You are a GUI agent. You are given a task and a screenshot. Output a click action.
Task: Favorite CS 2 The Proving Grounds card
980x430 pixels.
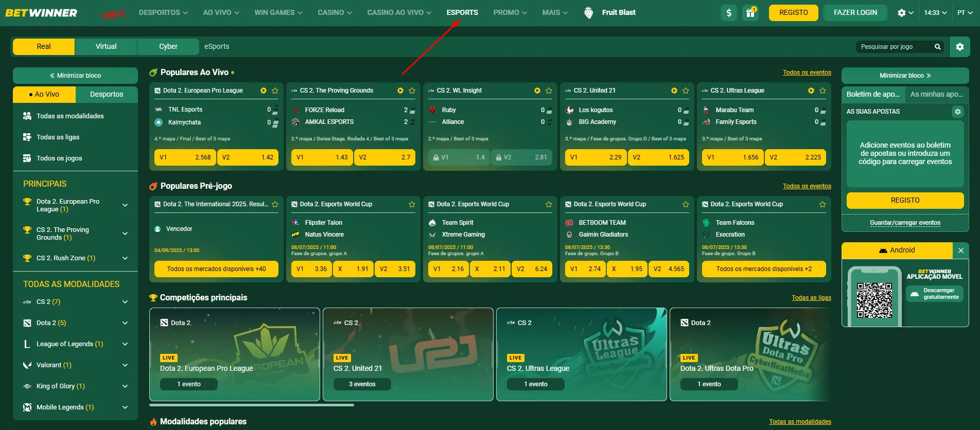pyautogui.click(x=412, y=91)
